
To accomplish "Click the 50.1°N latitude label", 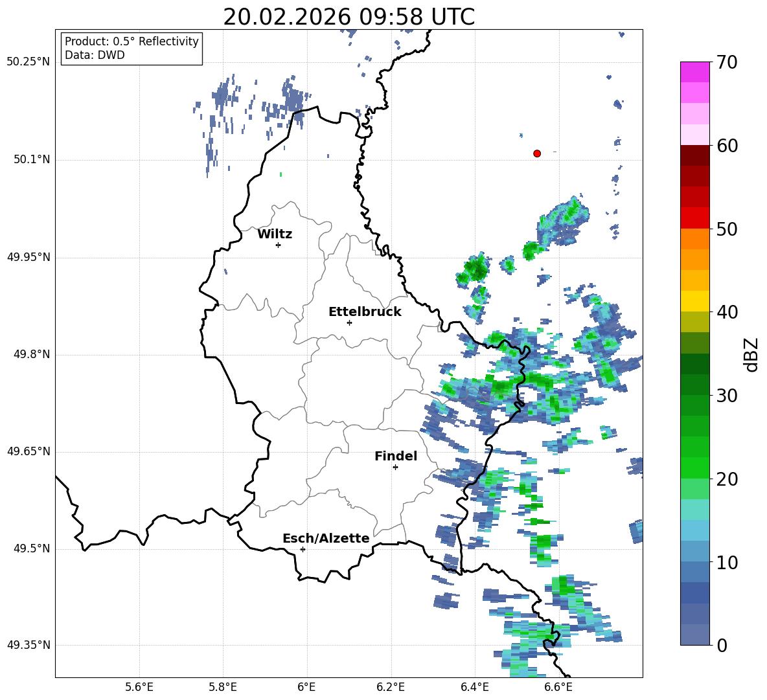I will tap(32, 160).
